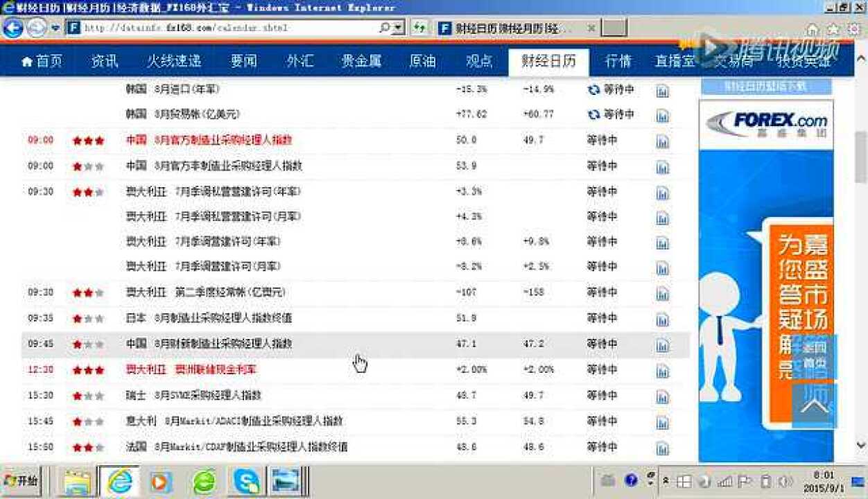
Task: Select the 外汇 navigation menu item
Action: click(x=300, y=61)
